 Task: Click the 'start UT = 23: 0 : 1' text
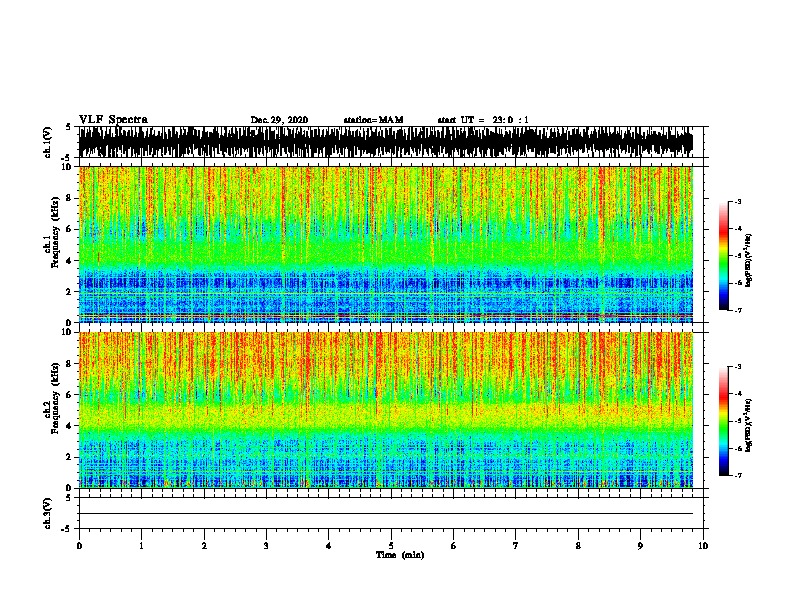tap(483, 120)
